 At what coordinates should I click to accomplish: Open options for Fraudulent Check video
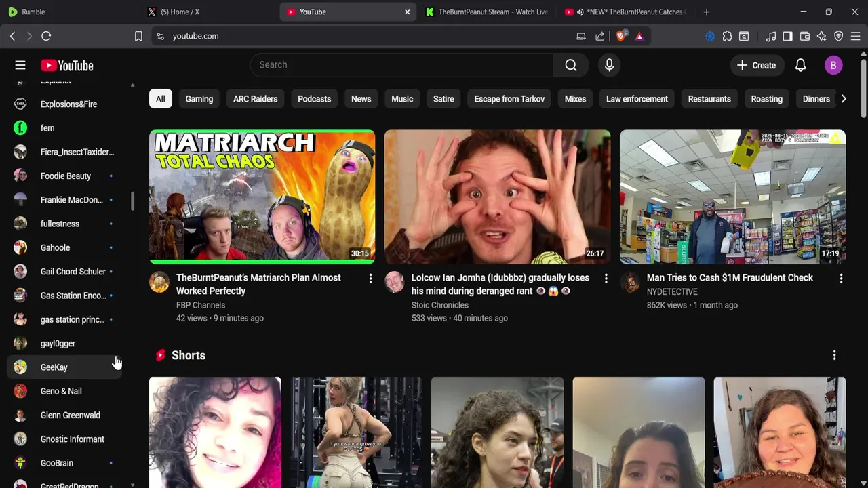pos(841,279)
